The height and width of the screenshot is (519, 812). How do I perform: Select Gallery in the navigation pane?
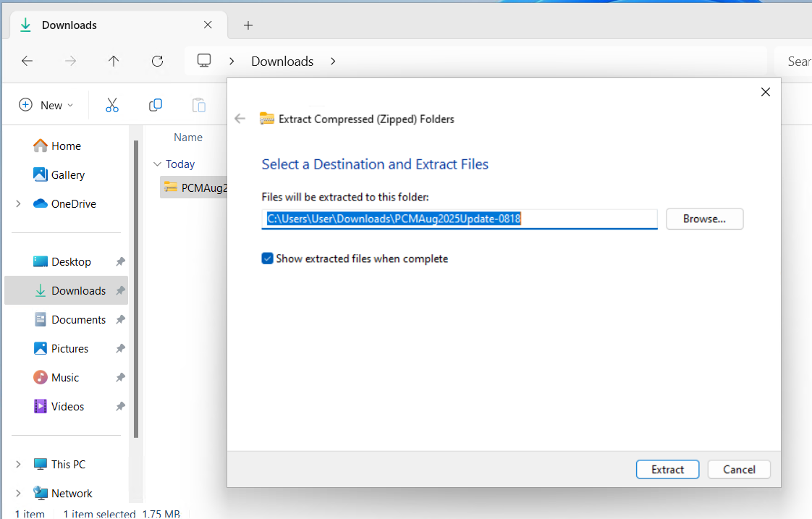[x=68, y=175]
